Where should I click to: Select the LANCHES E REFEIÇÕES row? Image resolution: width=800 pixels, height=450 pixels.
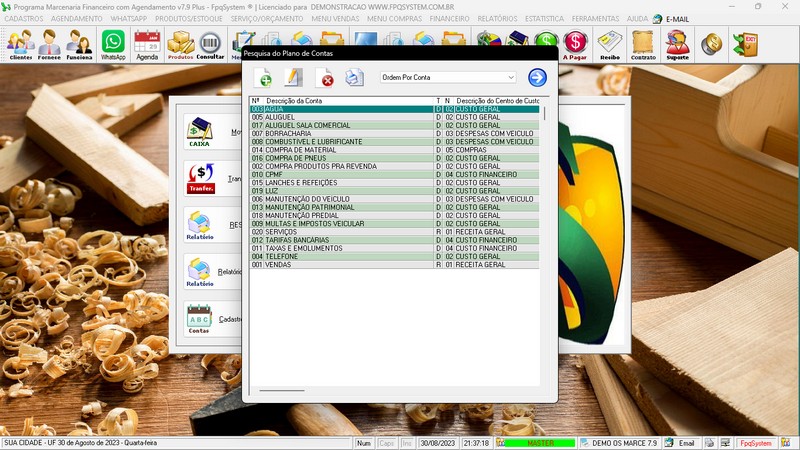394,183
